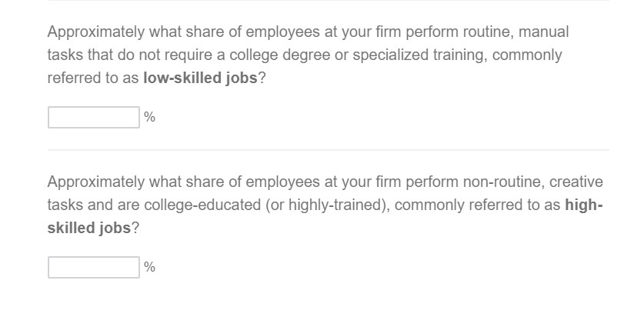Click the question mark after 'low-skilled jobs'
The width and height of the screenshot is (644, 317).
pyautogui.click(x=262, y=78)
